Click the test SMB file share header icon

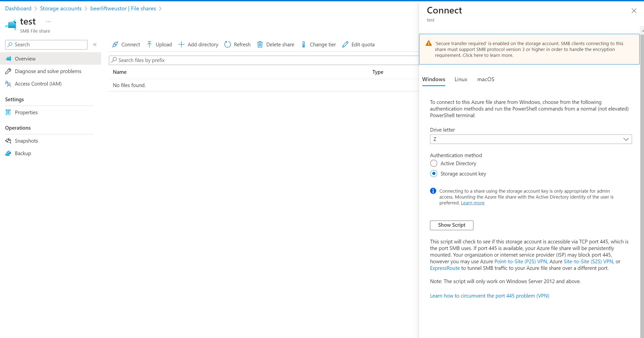[x=11, y=25]
